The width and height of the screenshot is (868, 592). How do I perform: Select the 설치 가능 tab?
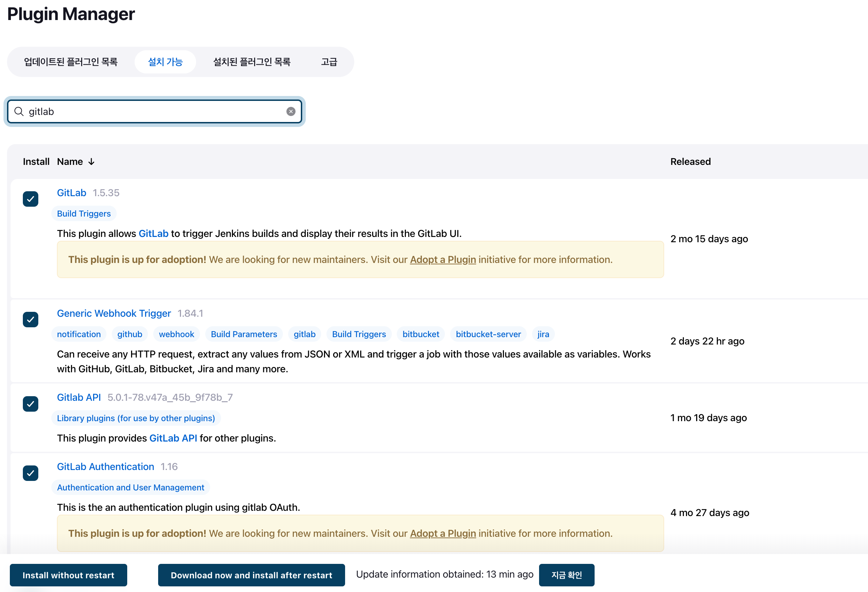[165, 62]
